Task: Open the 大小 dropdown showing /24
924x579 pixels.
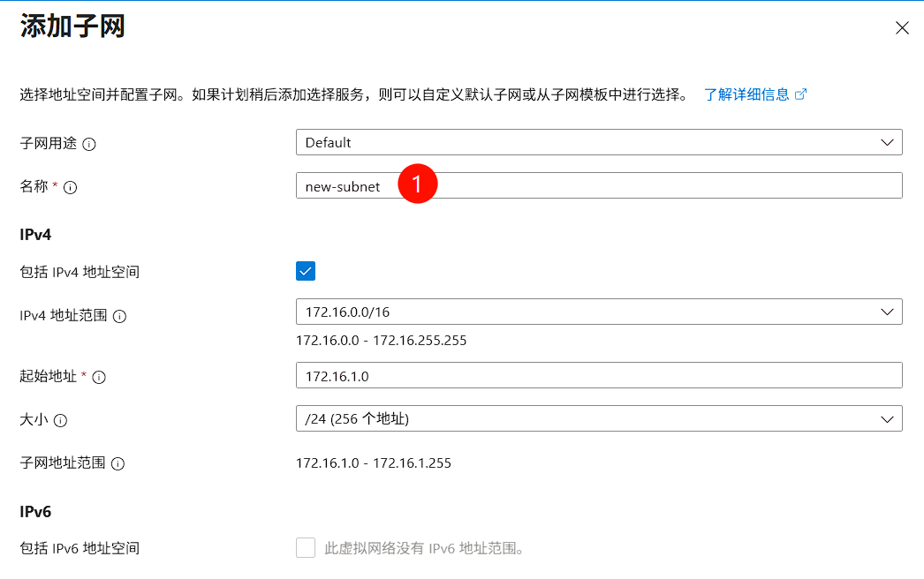Action: pyautogui.click(x=599, y=418)
